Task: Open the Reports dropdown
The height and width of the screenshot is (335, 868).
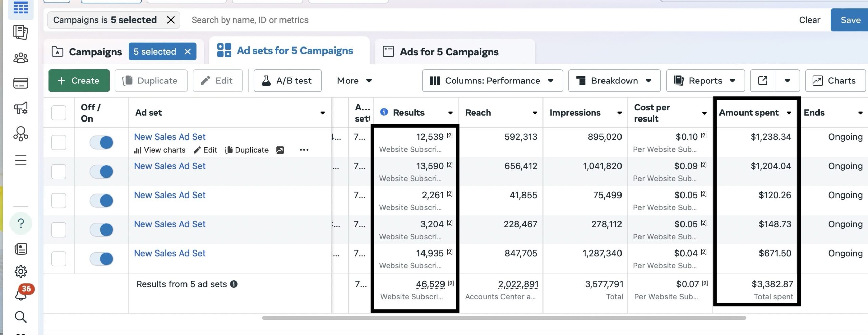Action: coord(705,81)
